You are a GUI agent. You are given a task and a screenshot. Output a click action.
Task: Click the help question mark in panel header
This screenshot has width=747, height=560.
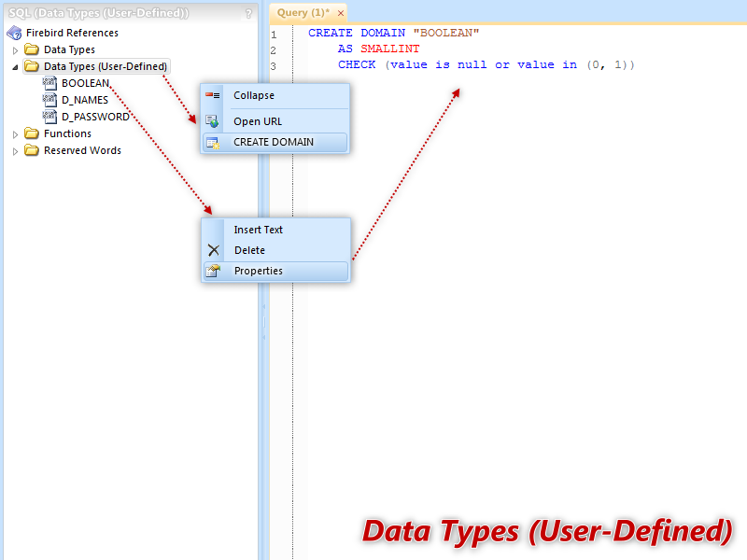click(x=248, y=14)
